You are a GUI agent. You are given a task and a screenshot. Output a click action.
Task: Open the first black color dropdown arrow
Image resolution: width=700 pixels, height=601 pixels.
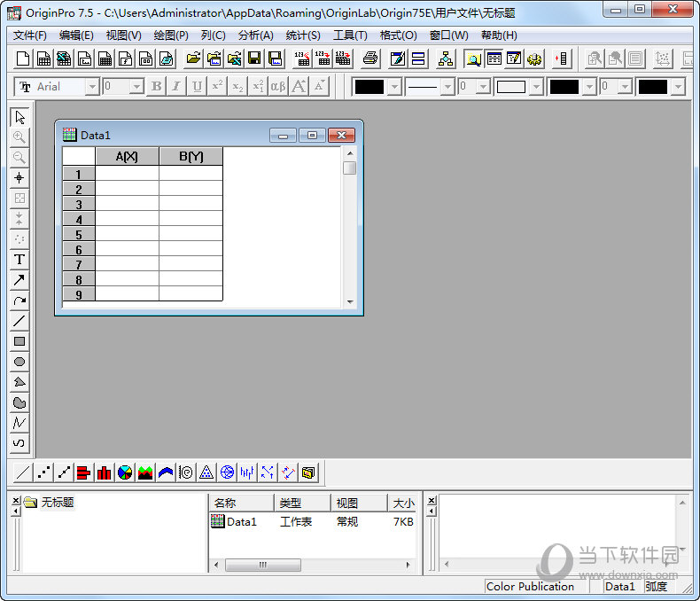[x=394, y=87]
